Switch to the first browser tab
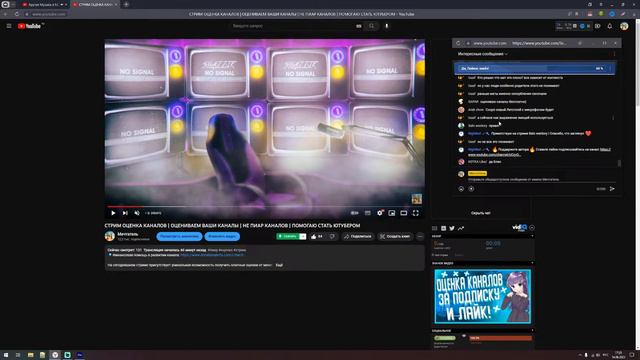This screenshot has height=360, width=640. pos(44,4)
